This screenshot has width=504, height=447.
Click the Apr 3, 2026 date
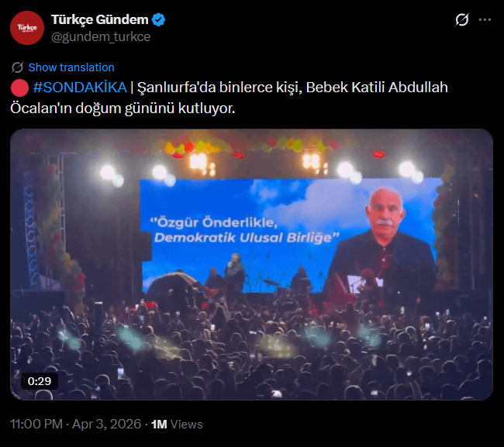point(106,424)
